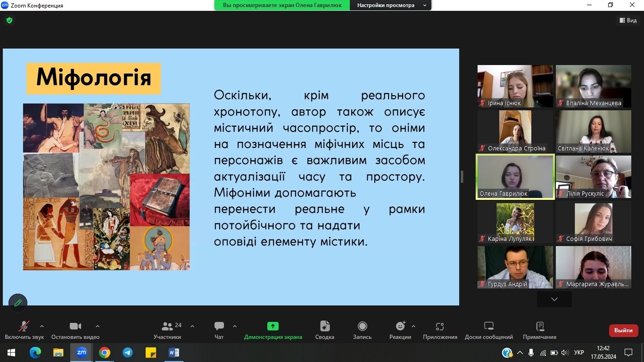Open Sticky Notes from taskbar

pyautogui.click(x=151, y=353)
